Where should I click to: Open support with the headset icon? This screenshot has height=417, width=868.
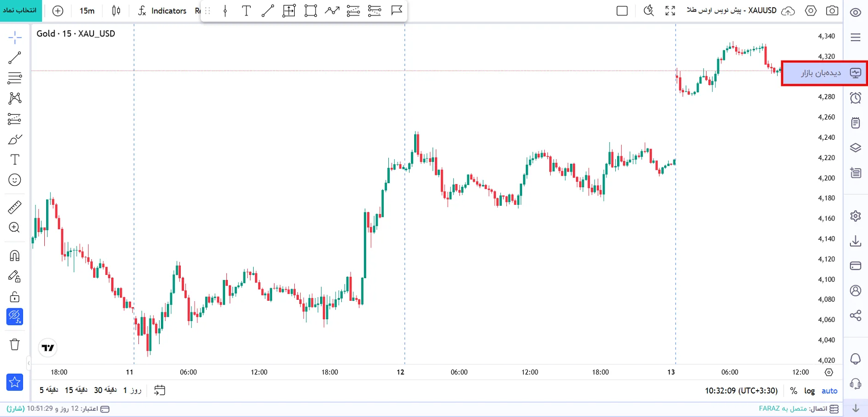856,384
